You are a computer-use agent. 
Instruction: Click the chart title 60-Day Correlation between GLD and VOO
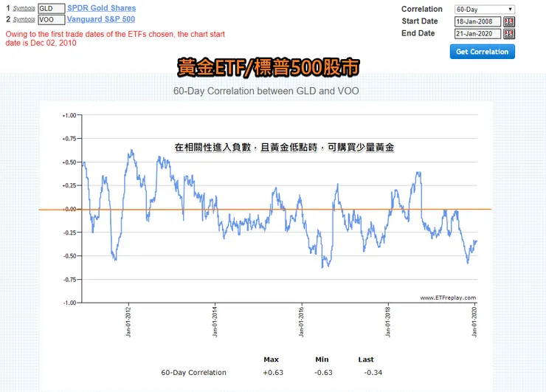[x=266, y=91]
